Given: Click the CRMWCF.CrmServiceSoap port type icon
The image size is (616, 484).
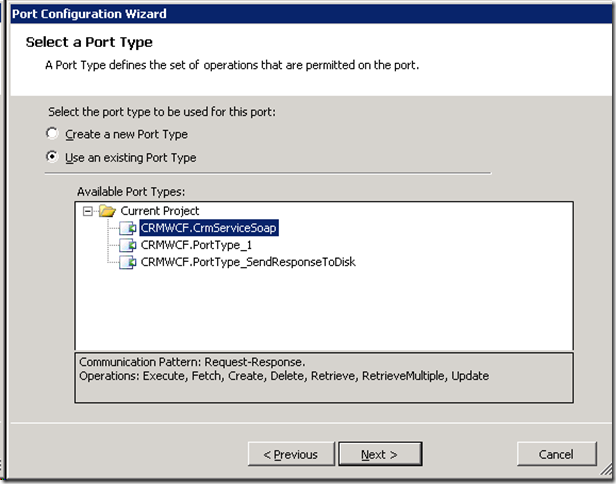Looking at the screenshot, I should point(127,228).
